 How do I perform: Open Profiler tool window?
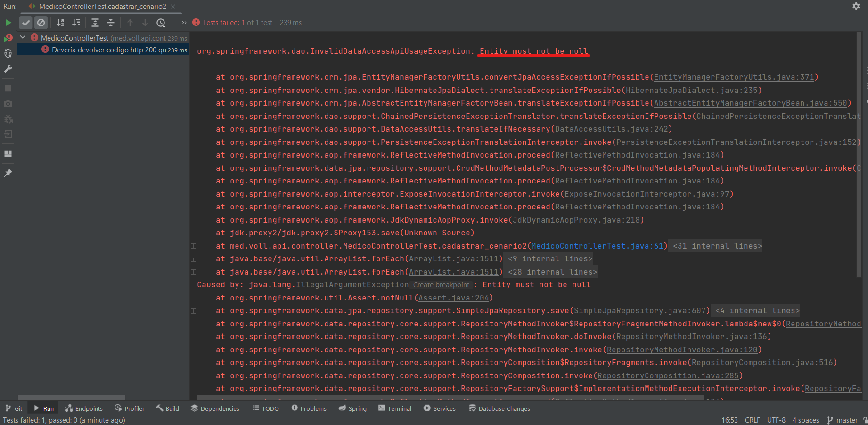click(x=130, y=408)
